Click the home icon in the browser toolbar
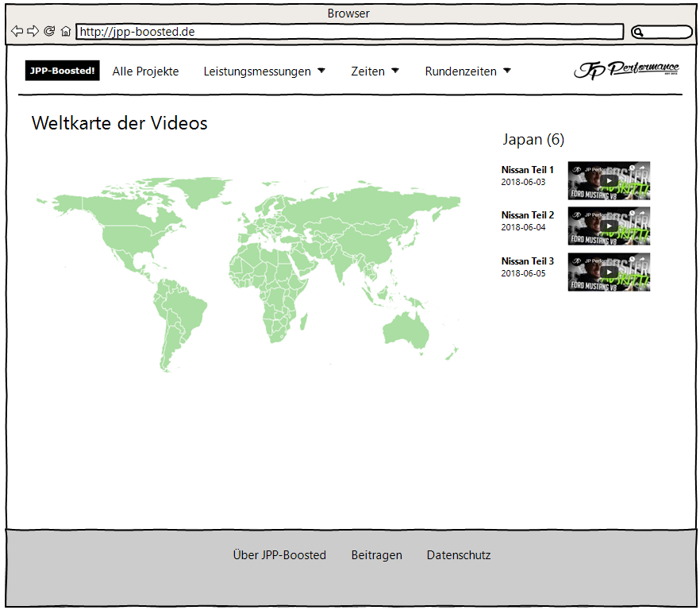Image resolution: width=700 pixels, height=610 pixels. pyautogui.click(x=66, y=31)
